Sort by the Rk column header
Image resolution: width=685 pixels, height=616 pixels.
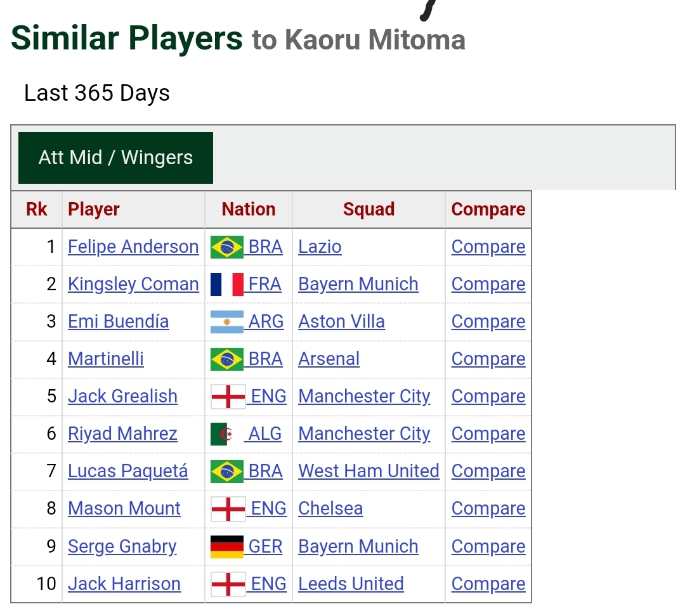[37, 210]
